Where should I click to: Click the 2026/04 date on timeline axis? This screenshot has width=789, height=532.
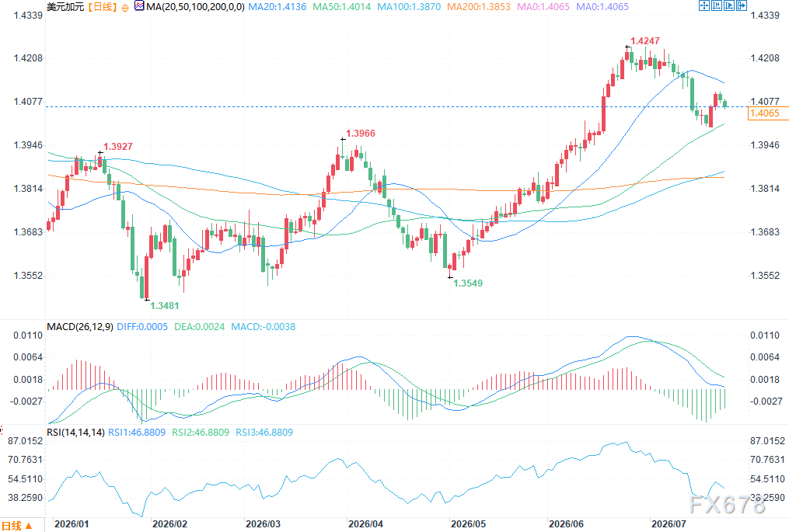[x=365, y=524]
